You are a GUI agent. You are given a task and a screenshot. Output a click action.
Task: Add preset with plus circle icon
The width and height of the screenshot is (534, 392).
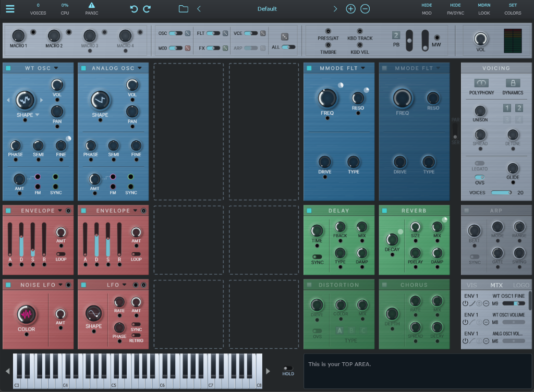pos(350,9)
